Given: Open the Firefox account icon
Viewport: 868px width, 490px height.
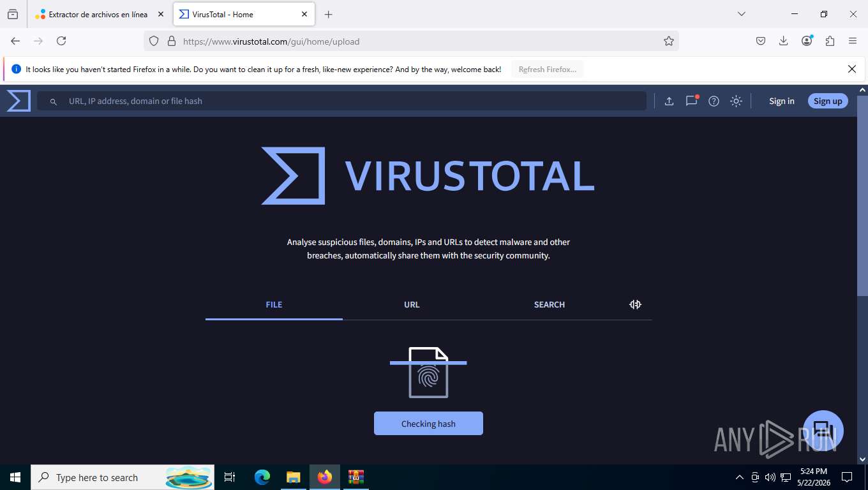Looking at the screenshot, I should pos(807,41).
